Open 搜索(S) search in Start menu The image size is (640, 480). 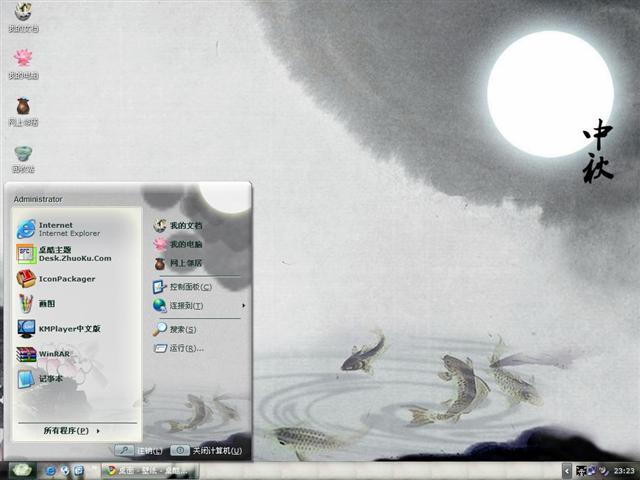[x=175, y=329]
